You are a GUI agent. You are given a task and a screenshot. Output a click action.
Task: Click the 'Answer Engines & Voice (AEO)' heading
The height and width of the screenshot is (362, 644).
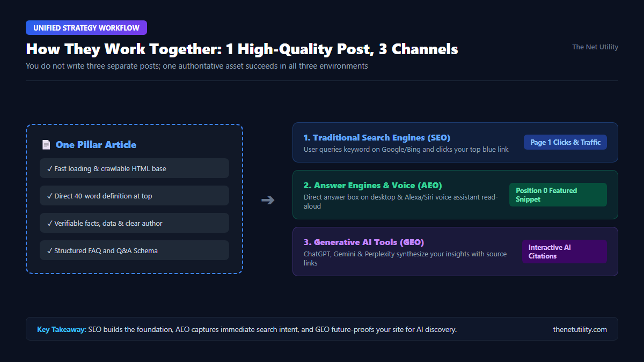click(x=372, y=186)
